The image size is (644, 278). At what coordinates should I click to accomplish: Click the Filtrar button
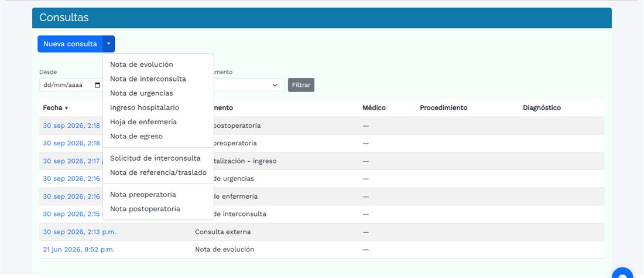pyautogui.click(x=301, y=85)
